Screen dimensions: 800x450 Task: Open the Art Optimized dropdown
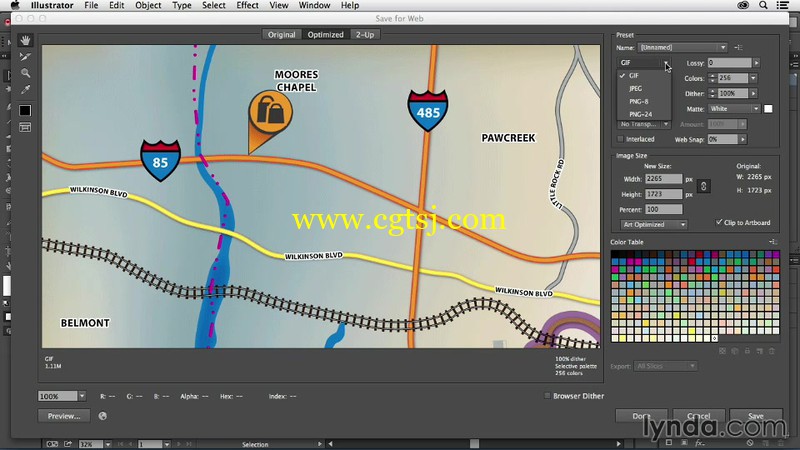(x=654, y=224)
